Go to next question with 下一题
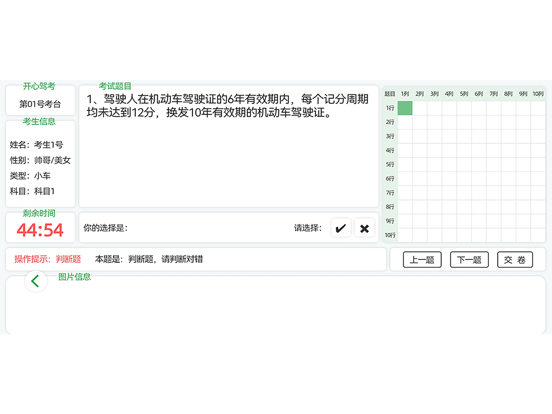 coord(469,260)
